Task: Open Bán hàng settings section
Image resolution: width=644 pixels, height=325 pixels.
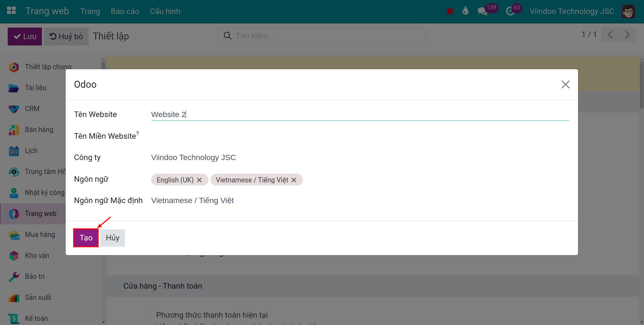Action: pyautogui.click(x=50, y=130)
